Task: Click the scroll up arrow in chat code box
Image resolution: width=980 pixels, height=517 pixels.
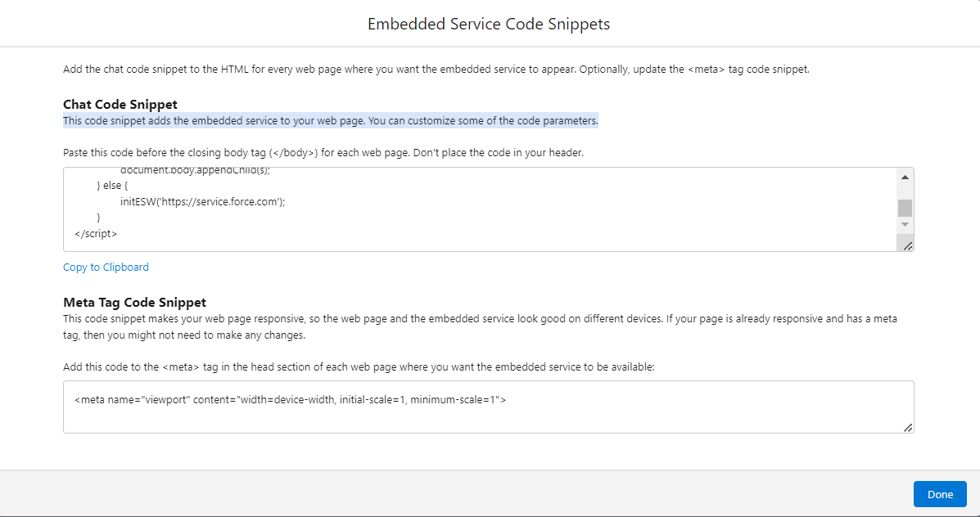Action: 905,178
